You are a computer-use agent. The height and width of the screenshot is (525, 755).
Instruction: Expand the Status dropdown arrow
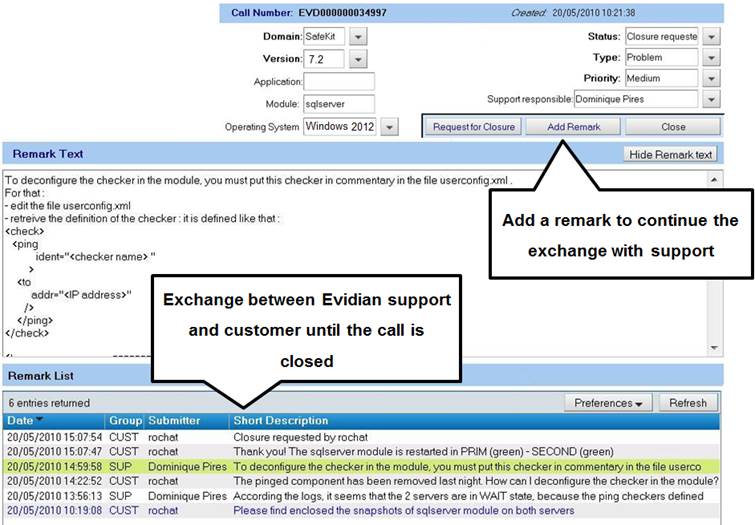coord(711,37)
